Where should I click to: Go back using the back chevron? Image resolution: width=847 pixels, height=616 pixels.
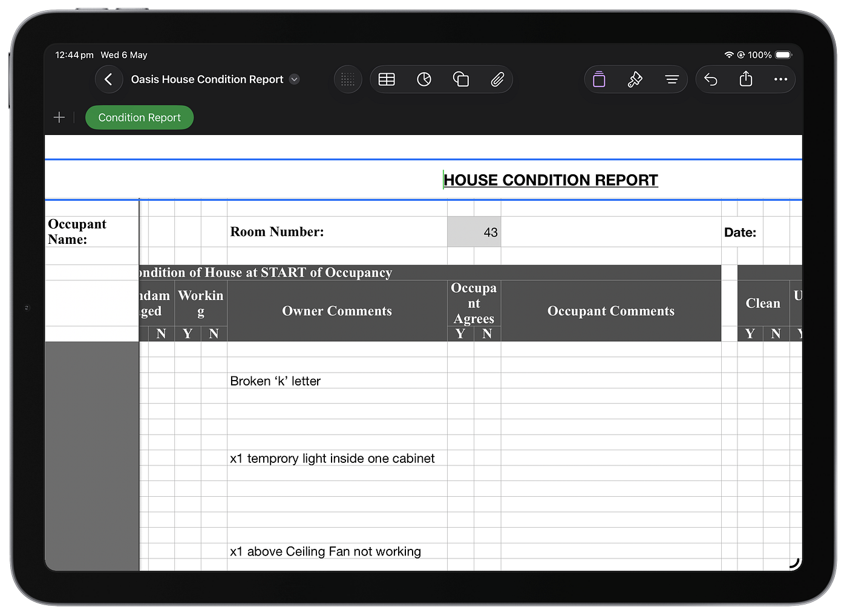[x=108, y=79]
